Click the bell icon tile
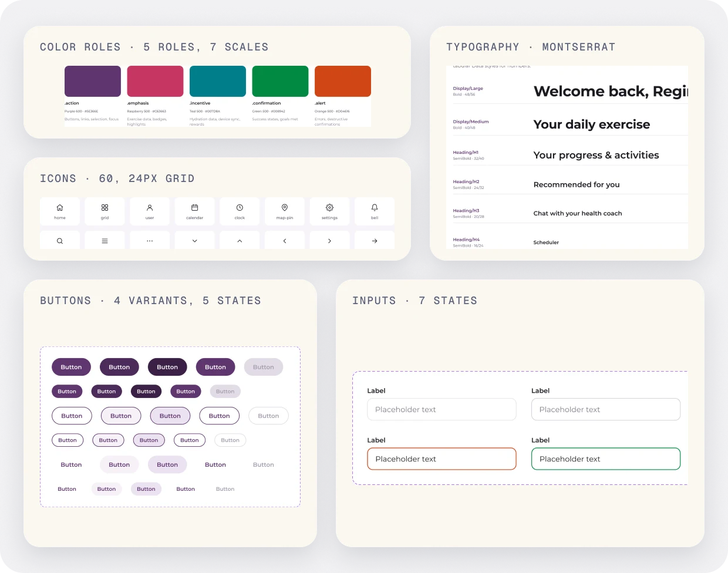This screenshot has height=573, width=728. (x=375, y=211)
